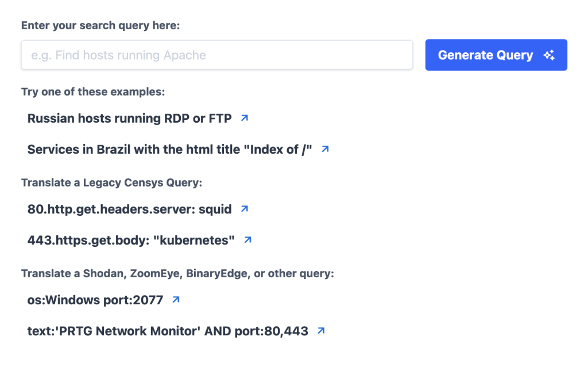Choose text:'PRTG Network Monitor' AND port:80,443 query
The image size is (588, 368).
coord(168,331)
